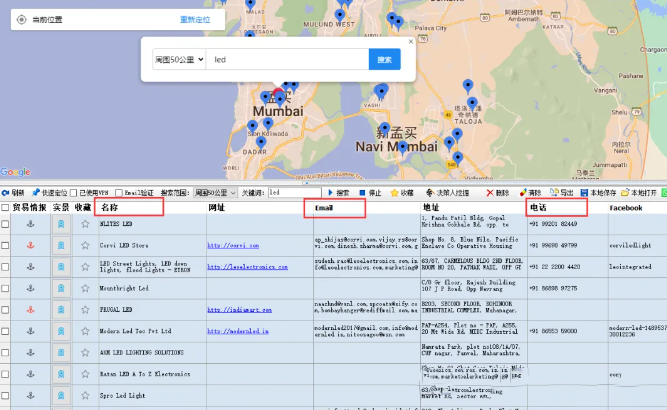Click the 清除 eraser toolbar button
The height and width of the screenshot is (410, 667).
[x=530, y=193]
